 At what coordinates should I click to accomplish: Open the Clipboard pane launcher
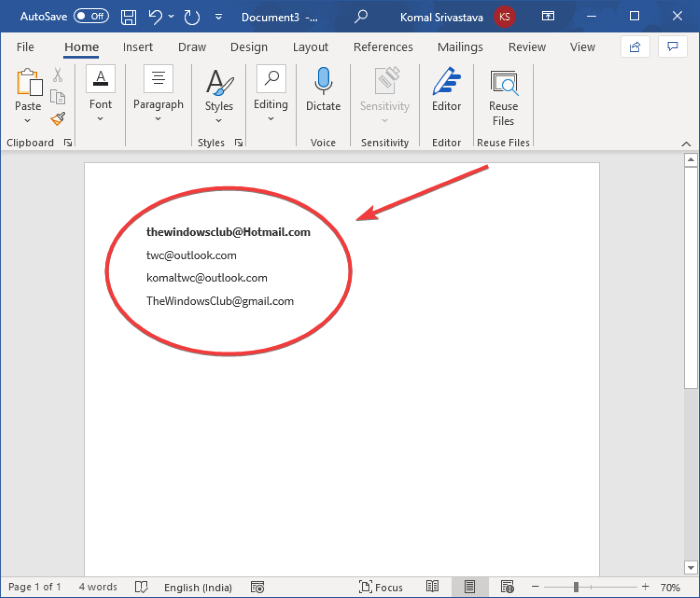(x=68, y=143)
